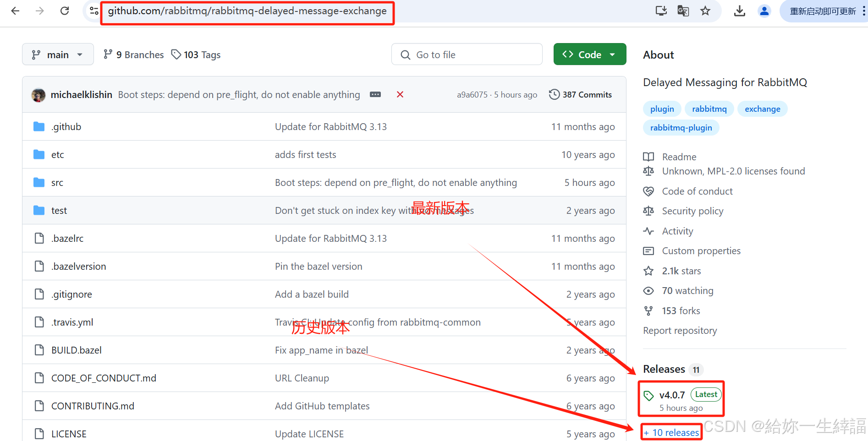Bookmark this page with star icon
The image size is (868, 441).
coord(705,11)
